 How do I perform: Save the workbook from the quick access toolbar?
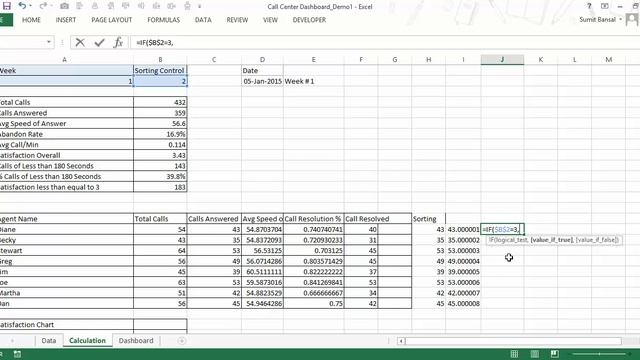coord(7,6)
